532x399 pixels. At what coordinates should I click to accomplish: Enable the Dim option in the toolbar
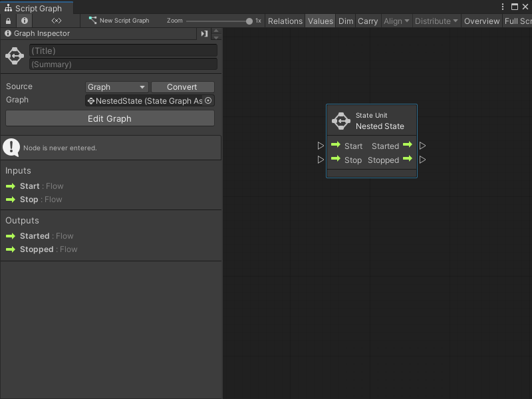click(x=345, y=21)
